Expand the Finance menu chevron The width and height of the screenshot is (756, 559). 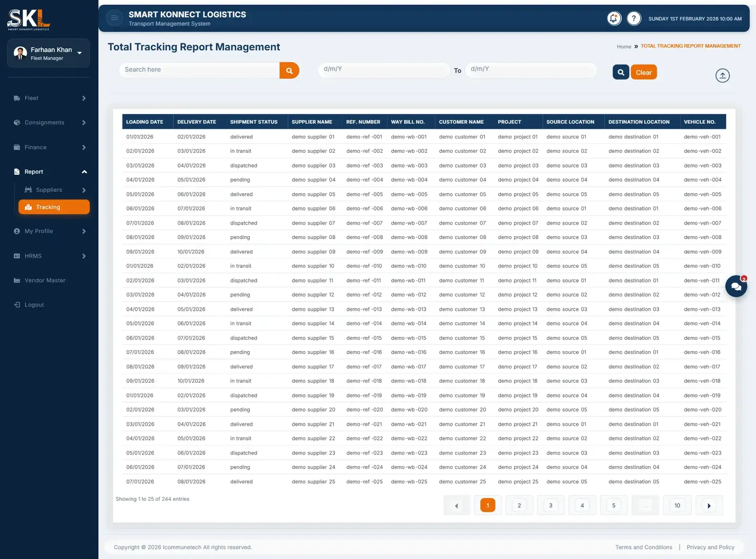coord(84,147)
